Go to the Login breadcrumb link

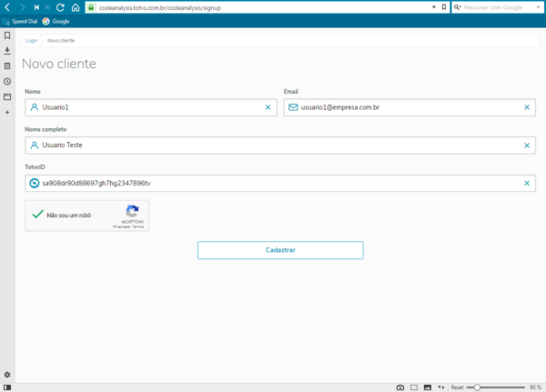pos(32,42)
